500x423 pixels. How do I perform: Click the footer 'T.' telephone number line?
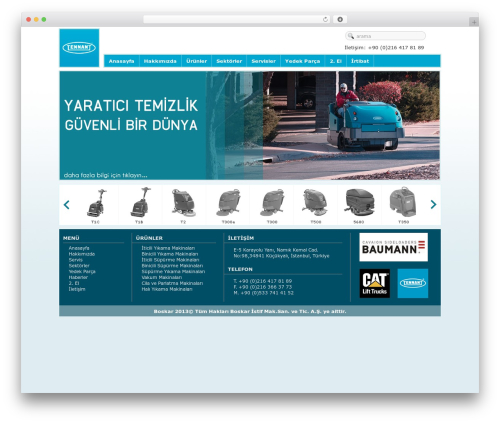click(x=263, y=281)
